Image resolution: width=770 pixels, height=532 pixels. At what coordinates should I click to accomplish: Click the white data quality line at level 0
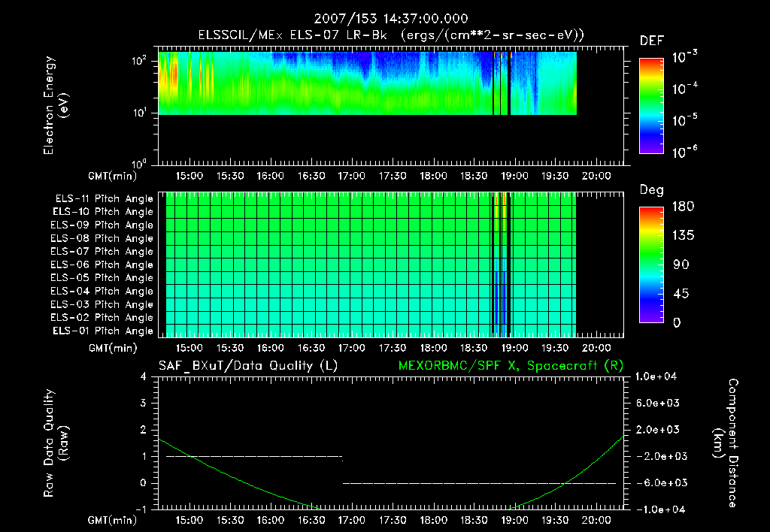point(479,483)
